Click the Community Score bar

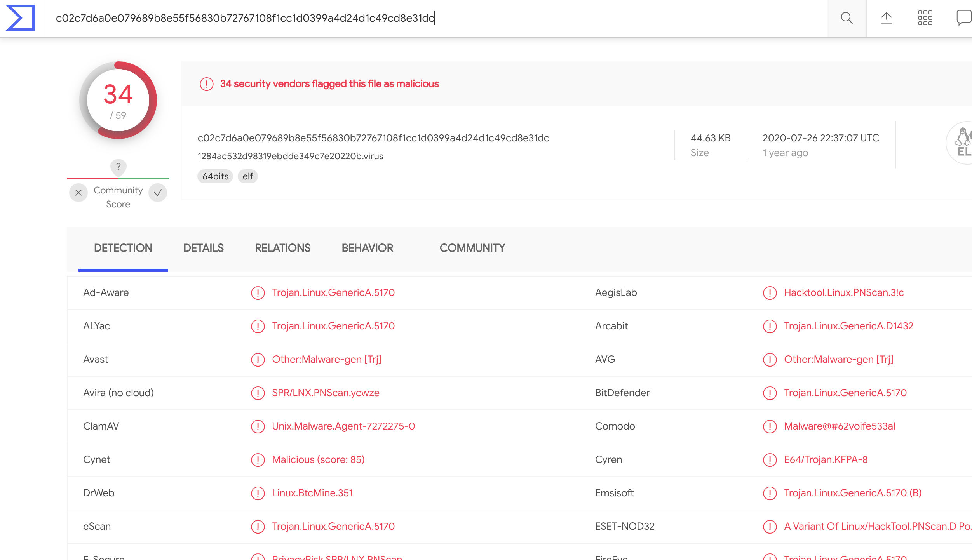coord(118,178)
